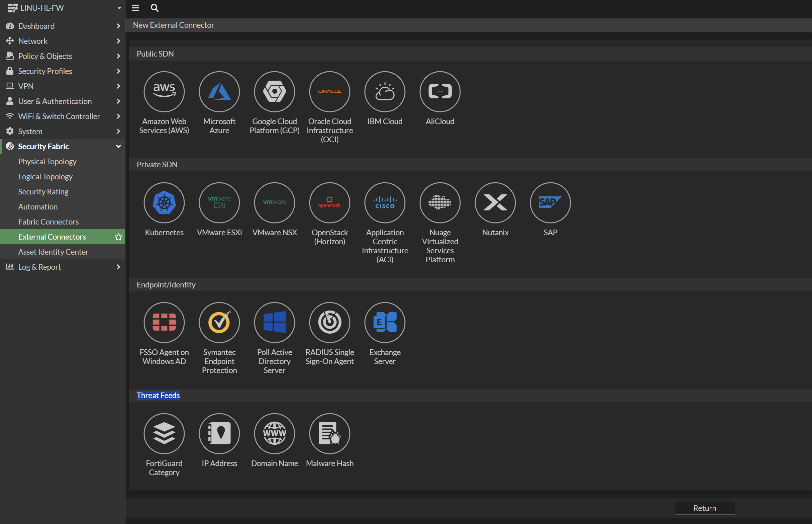Select Nuage Virtualized Services Platform connector
The image size is (812, 524).
pyautogui.click(x=440, y=203)
